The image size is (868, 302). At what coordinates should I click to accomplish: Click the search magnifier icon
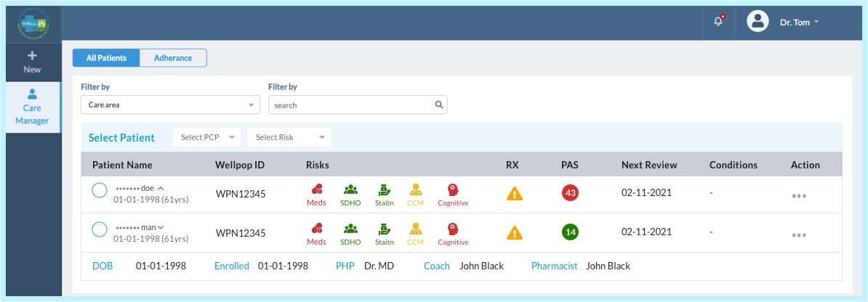(438, 105)
